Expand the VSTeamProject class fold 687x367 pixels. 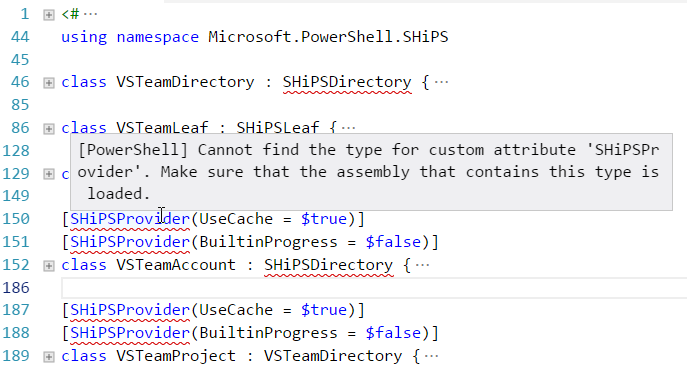[49, 357]
